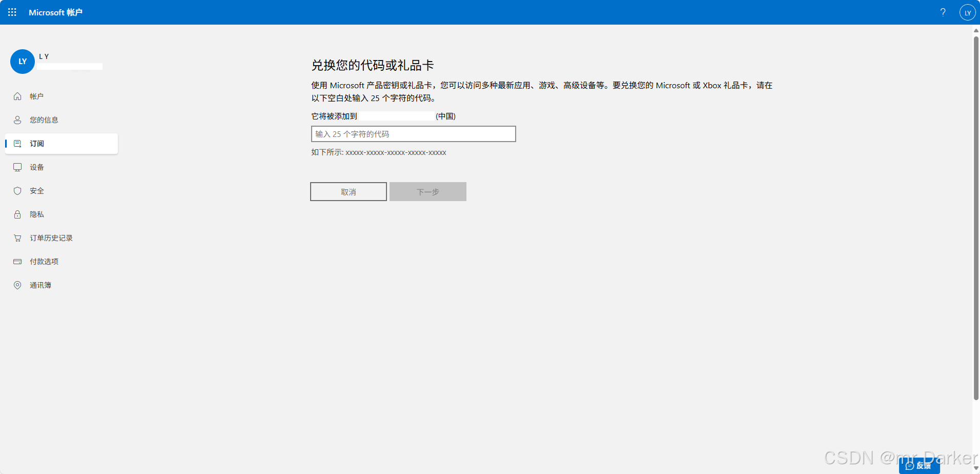Click the cart icon beside 订单历史记录

(17, 238)
